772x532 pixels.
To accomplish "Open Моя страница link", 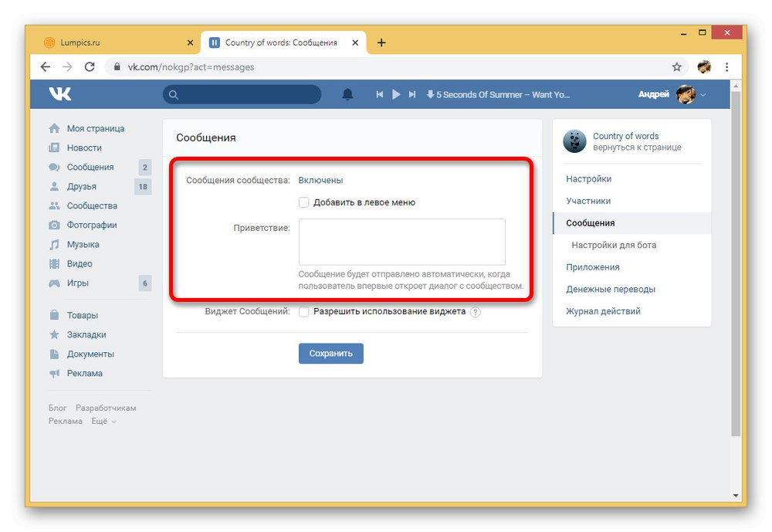I will (x=96, y=129).
